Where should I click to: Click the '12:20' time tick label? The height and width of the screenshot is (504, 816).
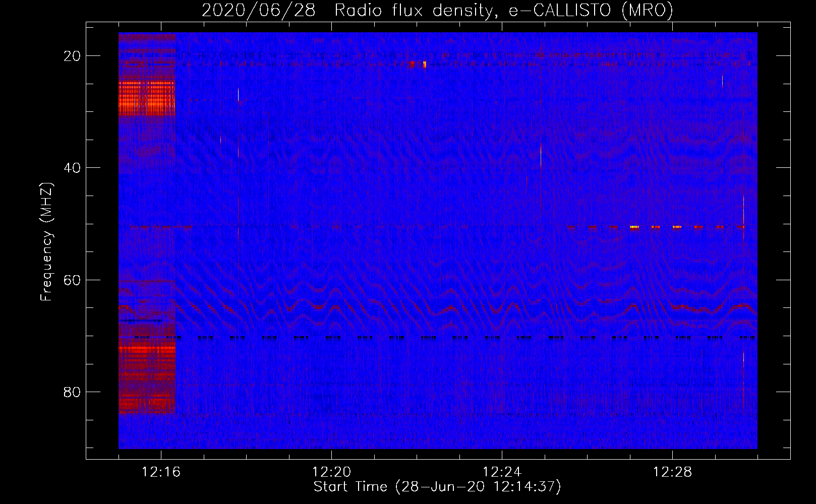[331, 472]
